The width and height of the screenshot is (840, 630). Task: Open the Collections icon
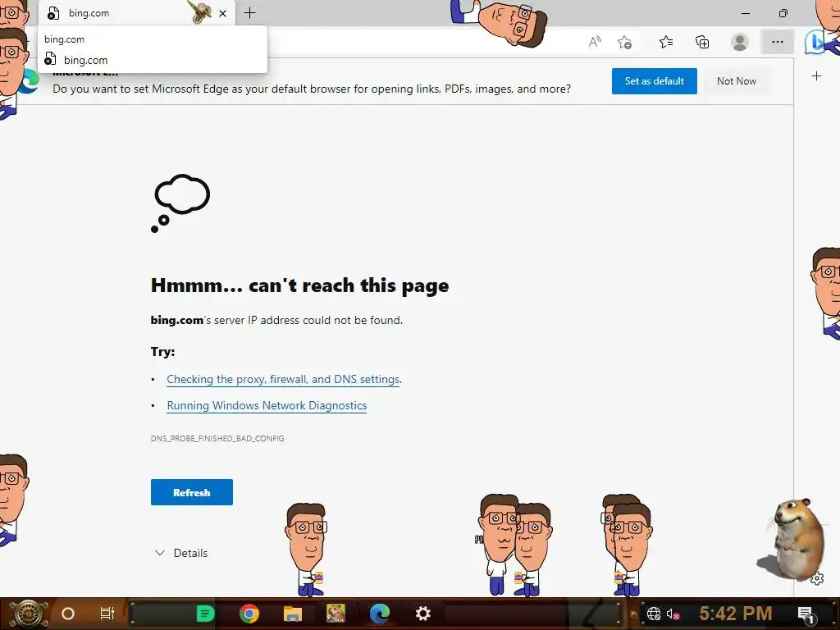click(x=702, y=42)
